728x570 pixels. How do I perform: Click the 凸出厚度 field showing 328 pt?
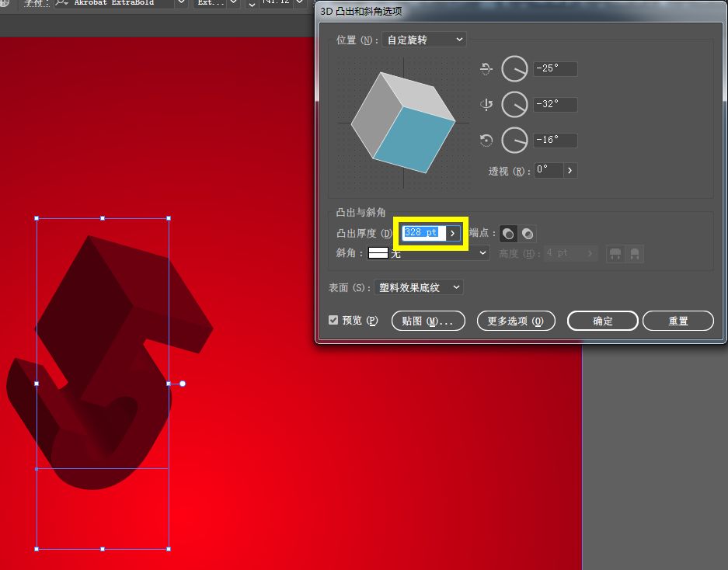pos(423,233)
